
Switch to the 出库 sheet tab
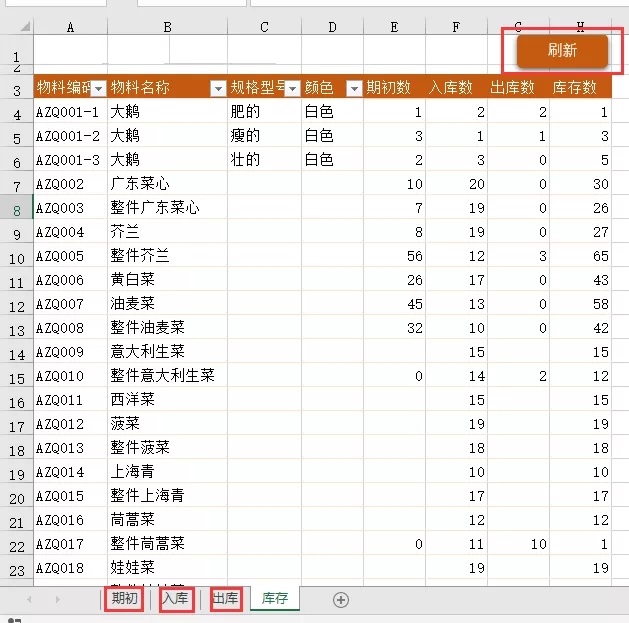(226, 599)
